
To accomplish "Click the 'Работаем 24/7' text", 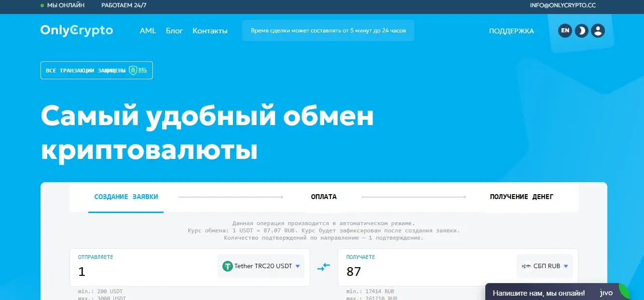I will (x=124, y=6).
